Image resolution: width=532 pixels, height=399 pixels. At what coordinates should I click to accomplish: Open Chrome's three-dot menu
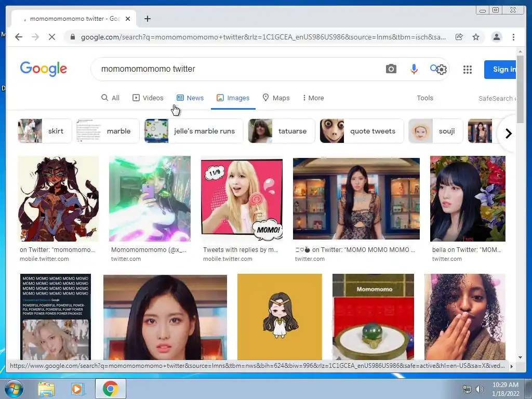tap(513, 37)
